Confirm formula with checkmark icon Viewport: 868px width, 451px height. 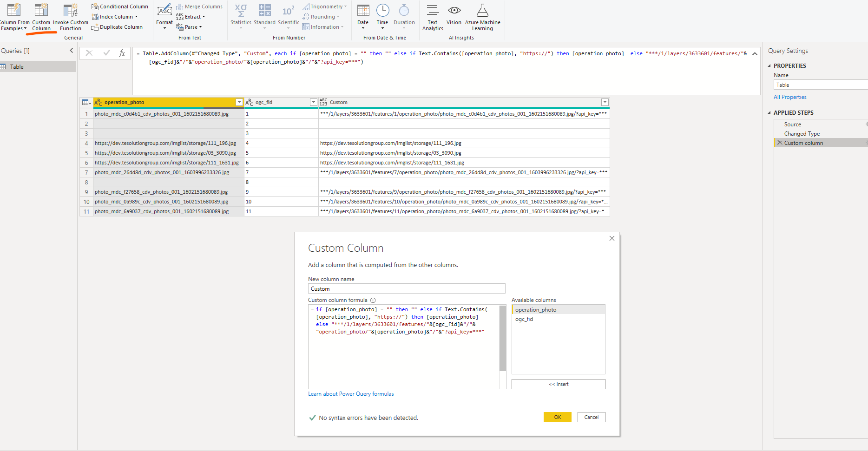tap(106, 53)
